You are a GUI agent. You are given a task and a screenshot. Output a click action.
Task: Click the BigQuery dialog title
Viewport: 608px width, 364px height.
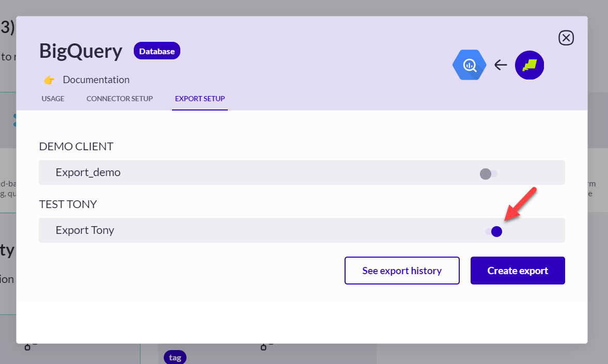pyautogui.click(x=81, y=51)
